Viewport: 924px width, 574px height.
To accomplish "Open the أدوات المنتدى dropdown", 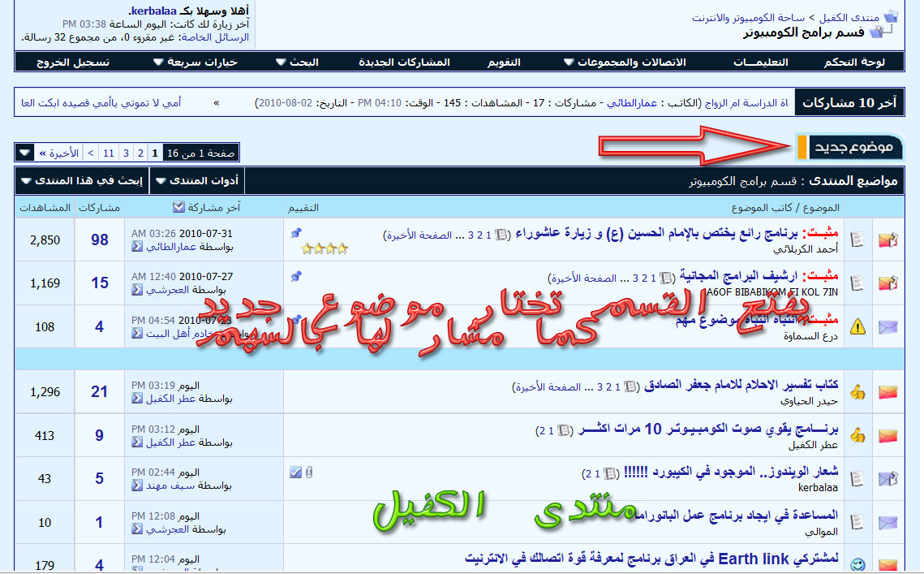I will click(199, 180).
